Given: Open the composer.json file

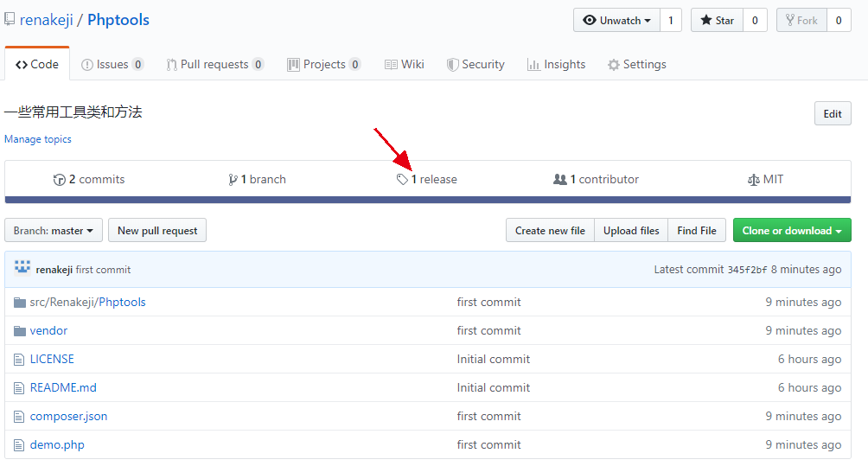Looking at the screenshot, I should click(68, 416).
